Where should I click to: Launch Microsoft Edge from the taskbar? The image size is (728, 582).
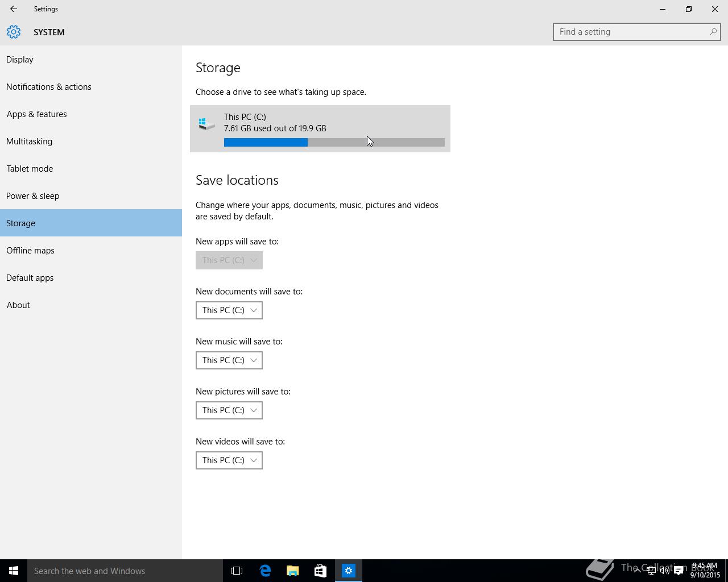(265, 571)
